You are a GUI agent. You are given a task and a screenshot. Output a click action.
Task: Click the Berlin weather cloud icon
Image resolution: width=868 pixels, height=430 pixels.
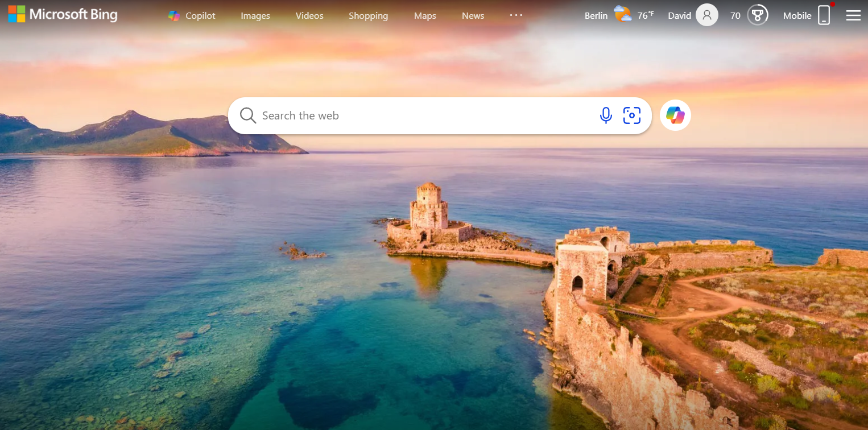[622, 14]
